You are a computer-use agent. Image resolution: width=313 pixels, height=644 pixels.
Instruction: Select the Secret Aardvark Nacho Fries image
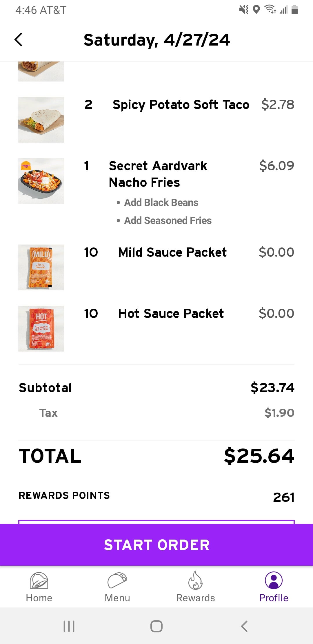coord(41,181)
